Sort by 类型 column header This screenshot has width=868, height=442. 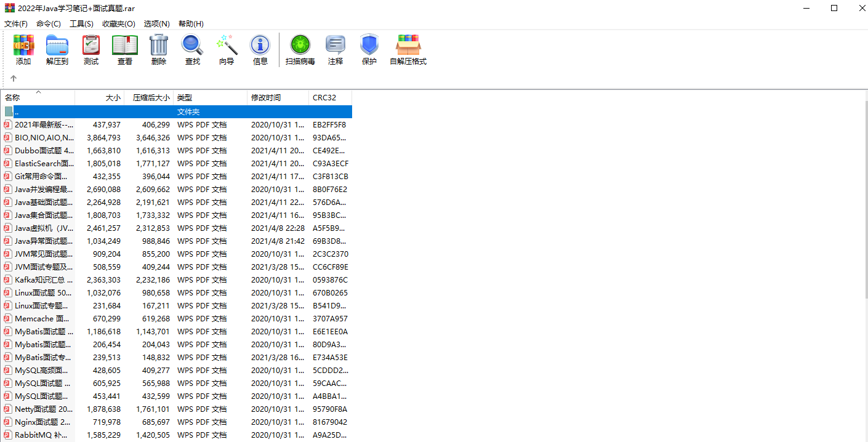click(211, 97)
